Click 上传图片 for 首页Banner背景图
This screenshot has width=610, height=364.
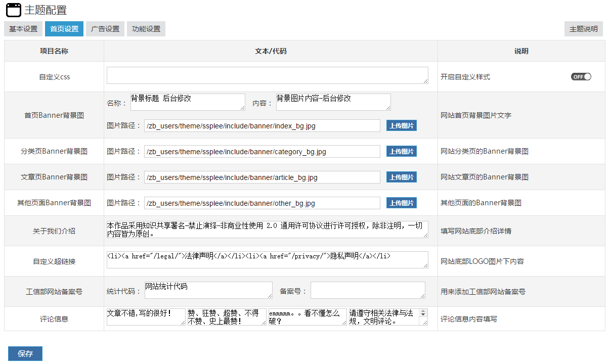402,125
